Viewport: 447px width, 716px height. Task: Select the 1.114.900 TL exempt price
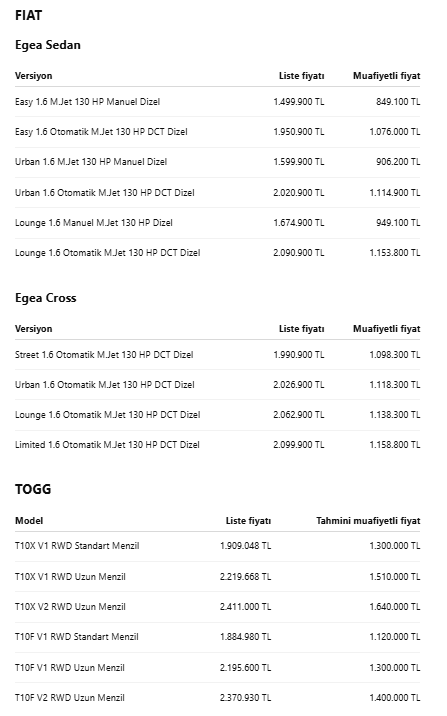point(394,193)
